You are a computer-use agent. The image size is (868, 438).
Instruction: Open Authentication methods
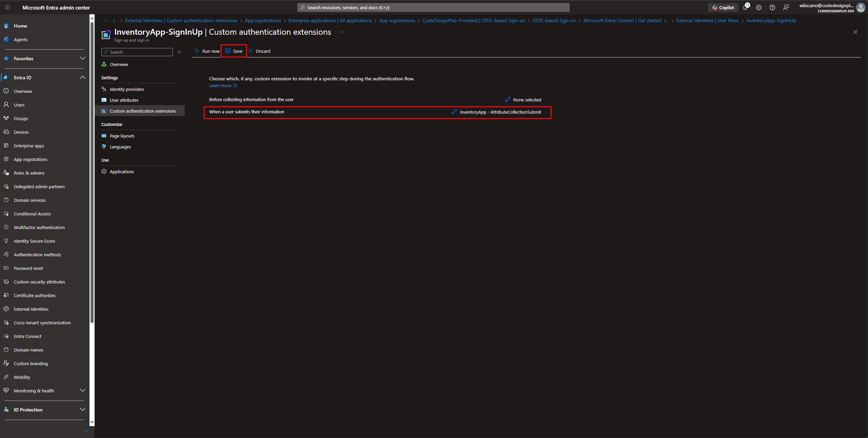[x=37, y=255]
